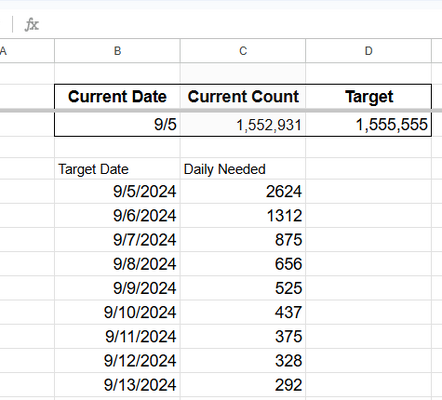442x400 pixels.
Task: Click the frozen row divider bar
Action: click(221, 110)
